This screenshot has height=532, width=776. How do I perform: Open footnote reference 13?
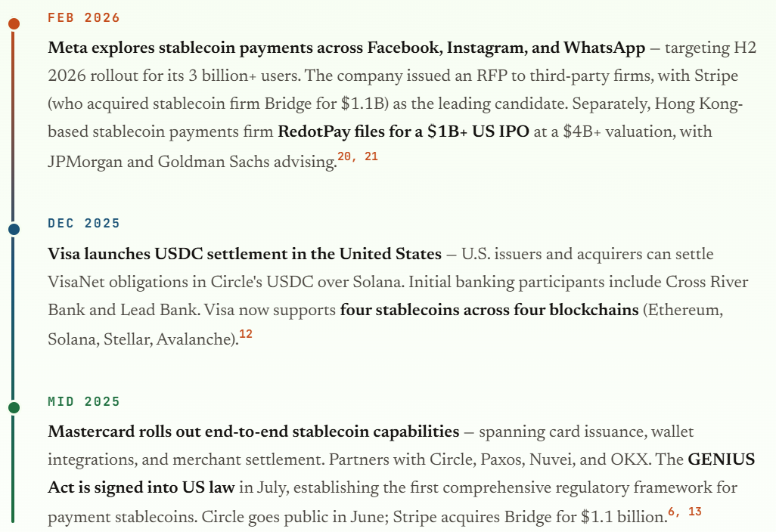(x=695, y=512)
